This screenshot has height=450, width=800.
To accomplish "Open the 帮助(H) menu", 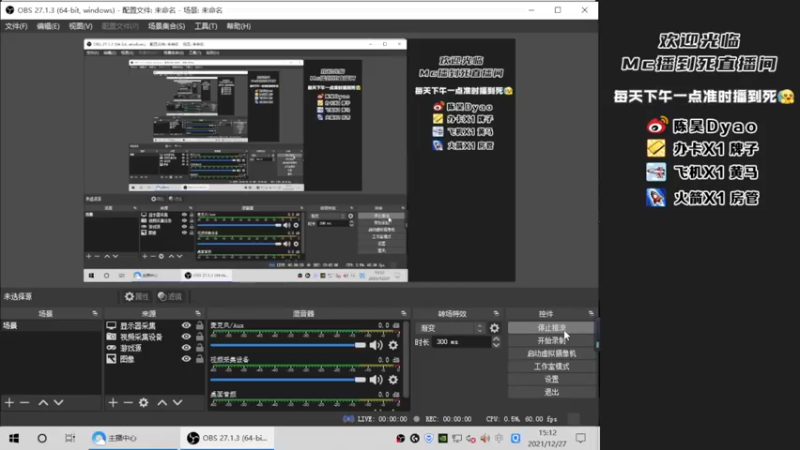I will pyautogui.click(x=239, y=27).
